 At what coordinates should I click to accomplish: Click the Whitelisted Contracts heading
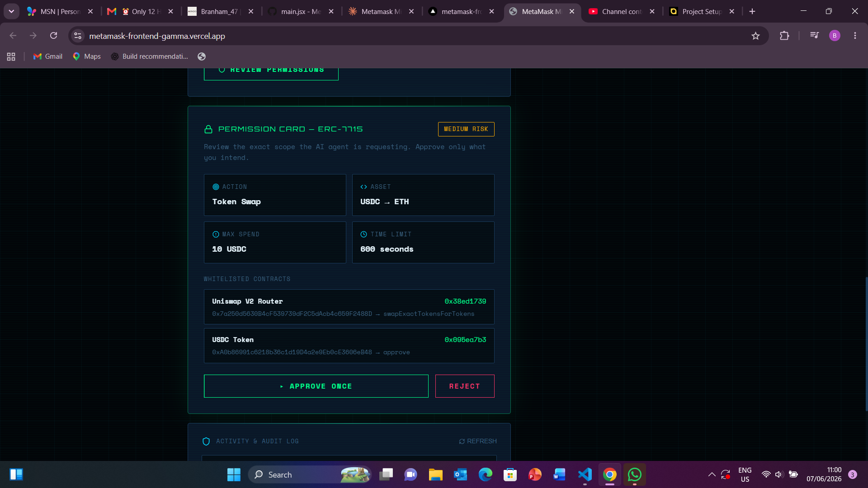pos(247,279)
